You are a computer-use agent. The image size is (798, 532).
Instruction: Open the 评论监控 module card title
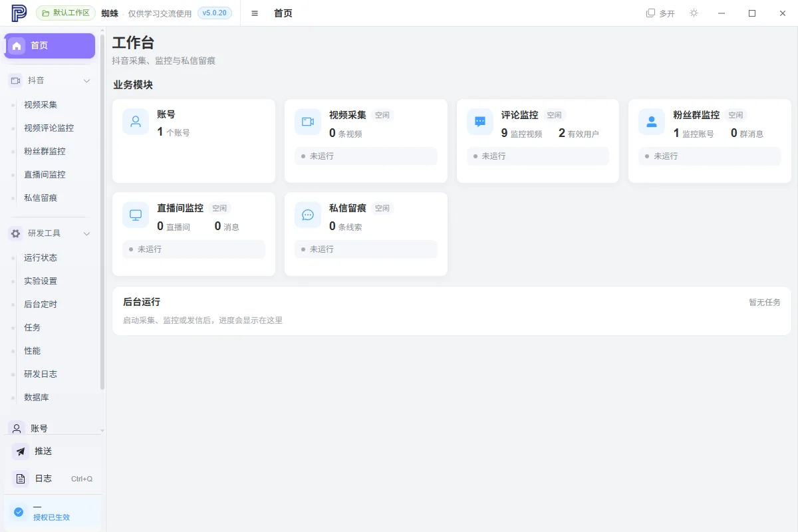520,114
